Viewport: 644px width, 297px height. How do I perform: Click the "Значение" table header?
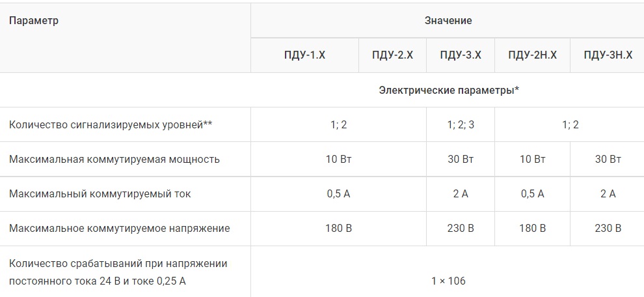click(448, 21)
